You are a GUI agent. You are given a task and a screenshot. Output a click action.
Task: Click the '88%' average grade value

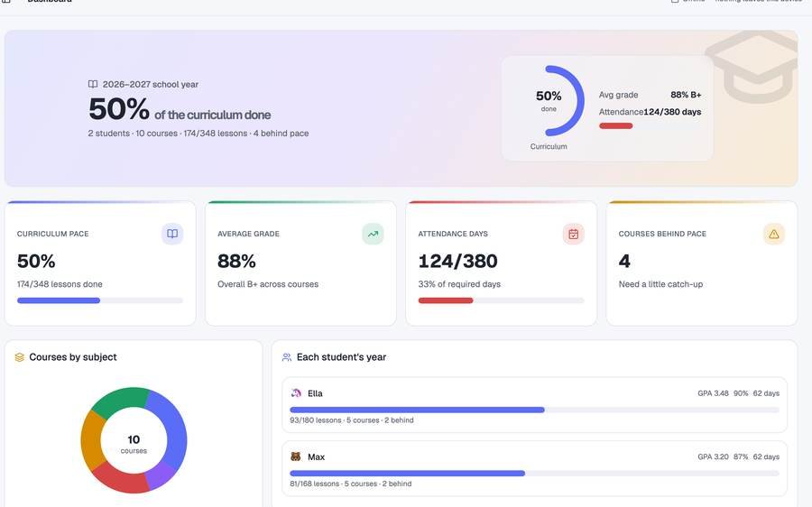(x=236, y=261)
